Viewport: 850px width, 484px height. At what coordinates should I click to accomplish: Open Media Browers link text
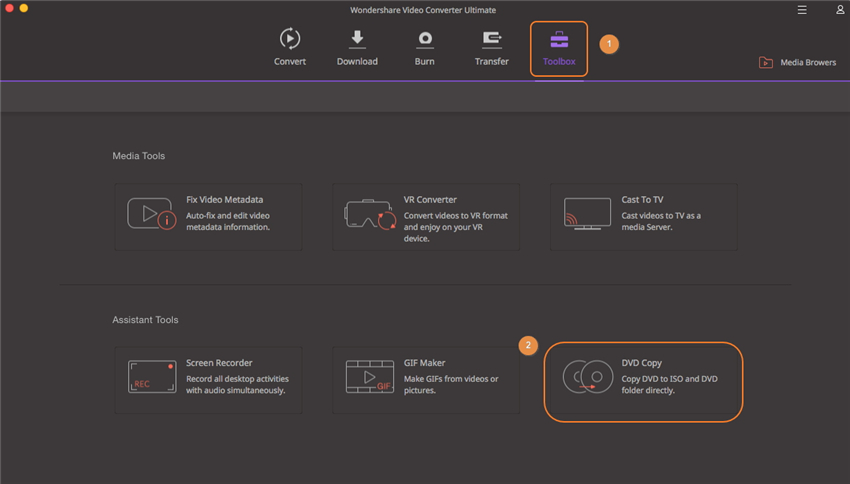coord(808,62)
